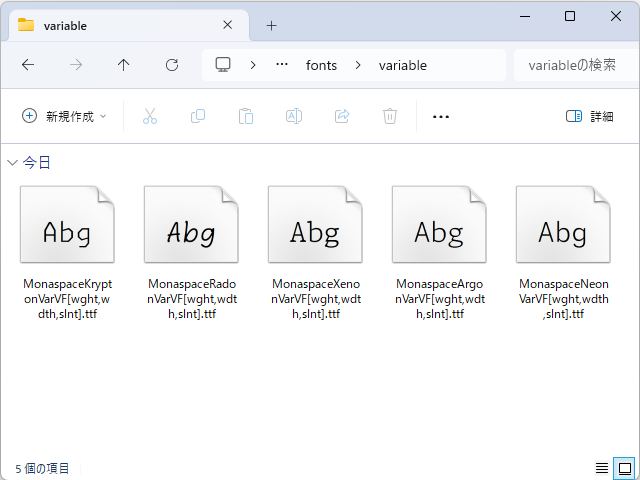Click the Copy toolbar icon

[198, 116]
